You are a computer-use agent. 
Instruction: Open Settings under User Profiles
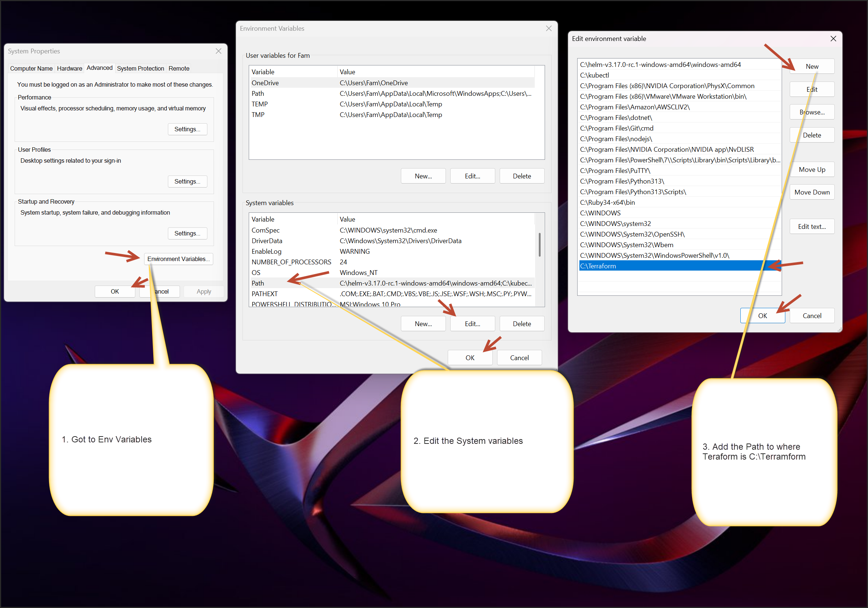(187, 181)
